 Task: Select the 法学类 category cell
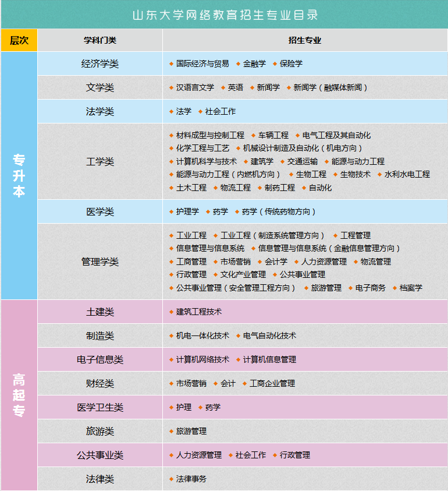click(x=100, y=111)
